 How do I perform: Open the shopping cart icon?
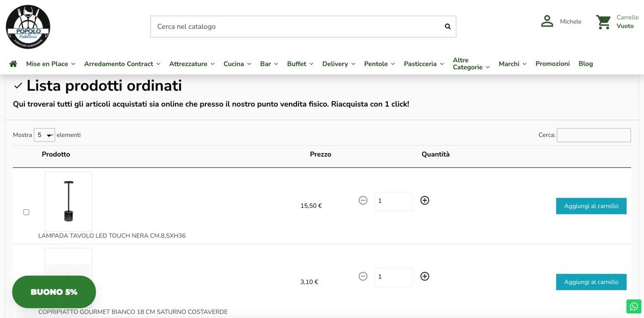[603, 22]
